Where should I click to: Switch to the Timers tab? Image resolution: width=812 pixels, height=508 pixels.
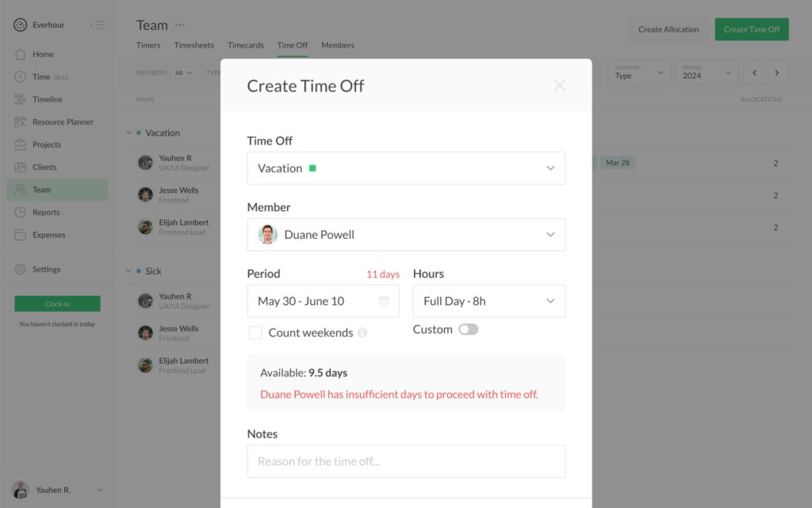148,45
